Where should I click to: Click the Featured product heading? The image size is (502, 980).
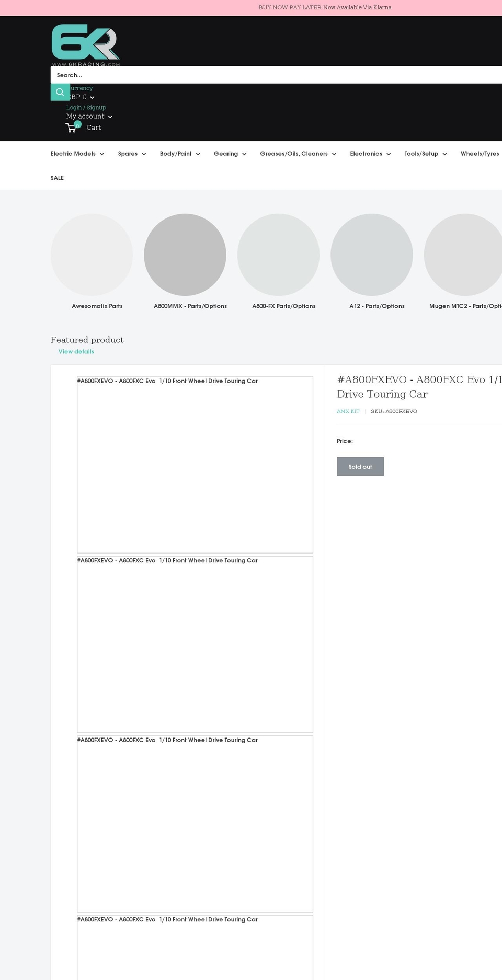tap(87, 340)
